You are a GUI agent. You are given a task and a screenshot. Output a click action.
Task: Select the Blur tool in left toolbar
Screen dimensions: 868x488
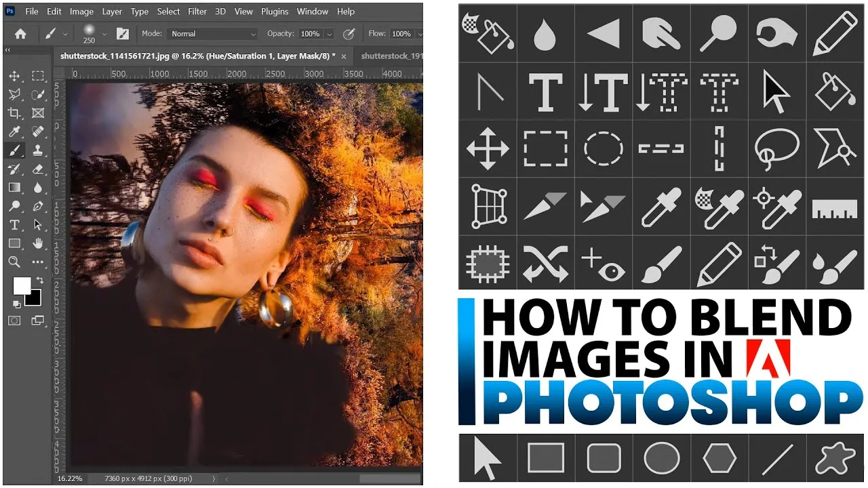click(38, 187)
